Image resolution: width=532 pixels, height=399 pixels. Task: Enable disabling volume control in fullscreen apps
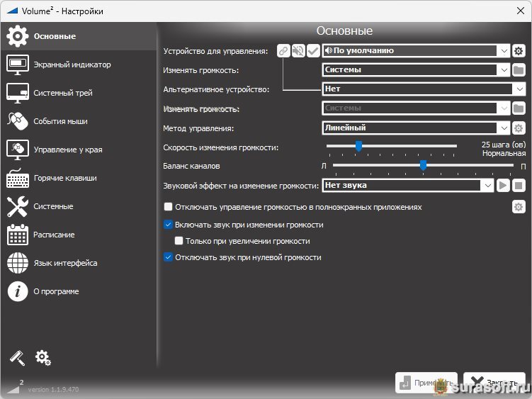168,207
